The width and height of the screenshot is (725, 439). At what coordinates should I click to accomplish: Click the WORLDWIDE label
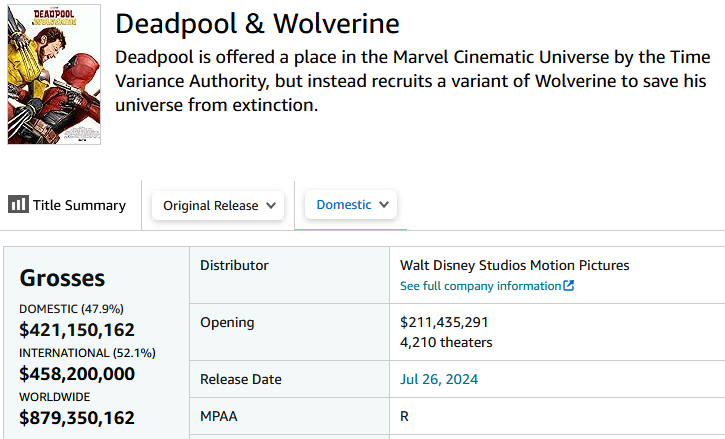click(x=55, y=397)
